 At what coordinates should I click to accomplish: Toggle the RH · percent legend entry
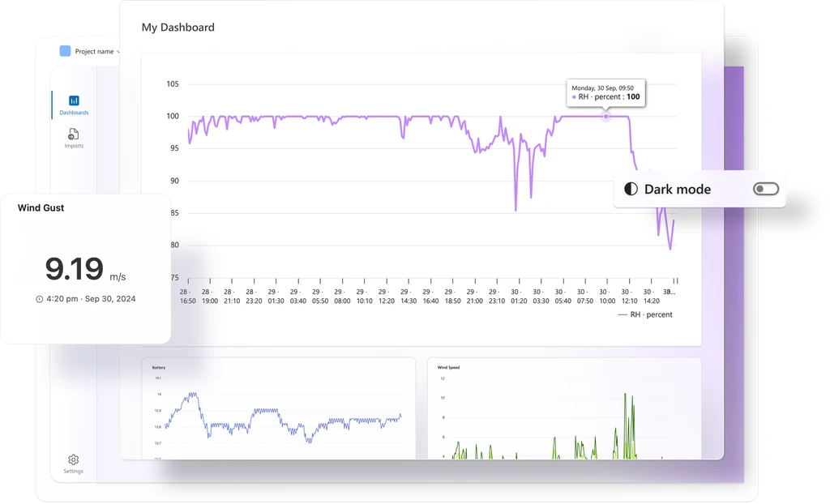pyautogui.click(x=644, y=314)
